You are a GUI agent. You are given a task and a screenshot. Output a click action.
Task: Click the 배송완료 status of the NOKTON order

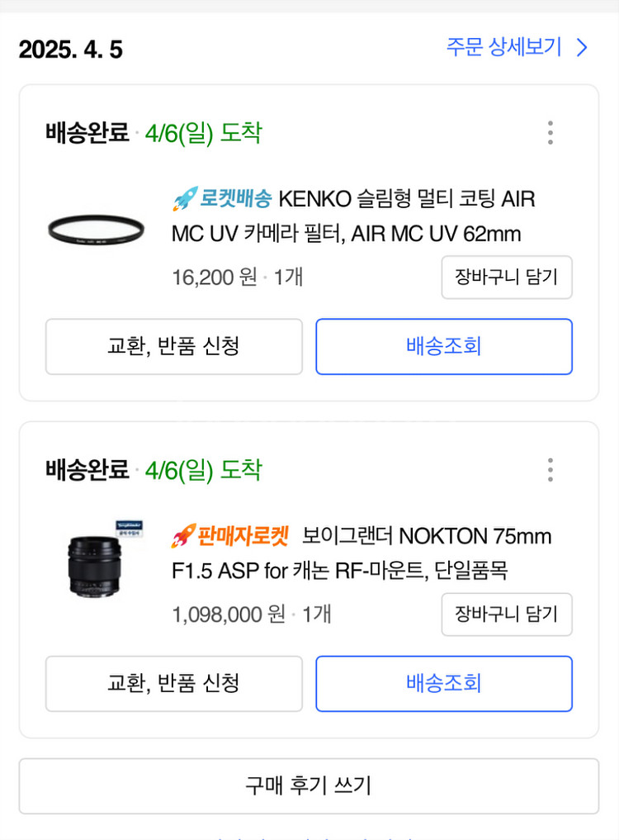tap(87, 470)
